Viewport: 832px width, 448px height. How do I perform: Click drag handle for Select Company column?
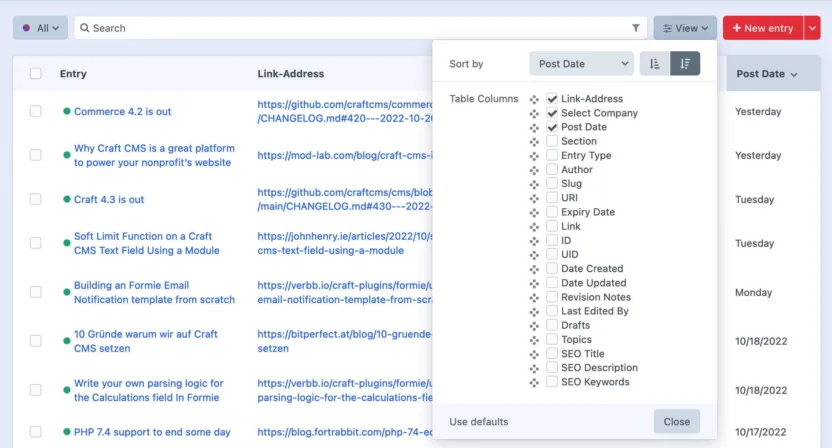(x=534, y=114)
